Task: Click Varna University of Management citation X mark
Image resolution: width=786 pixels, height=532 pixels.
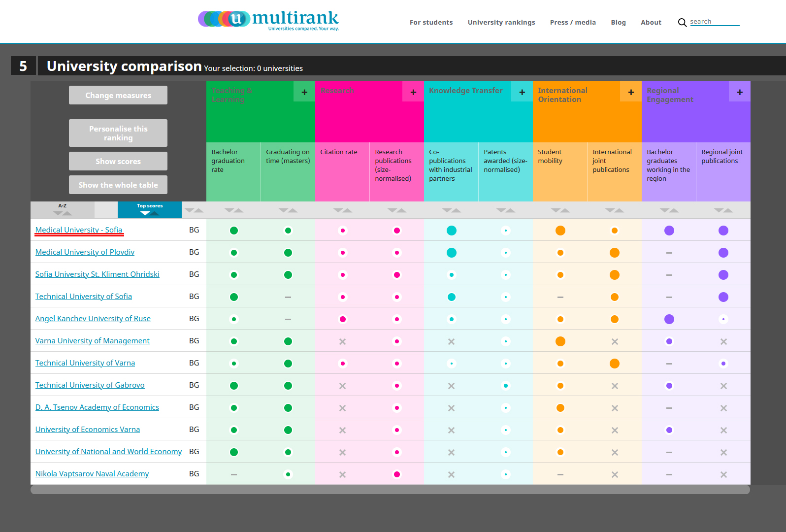Action: click(x=343, y=341)
